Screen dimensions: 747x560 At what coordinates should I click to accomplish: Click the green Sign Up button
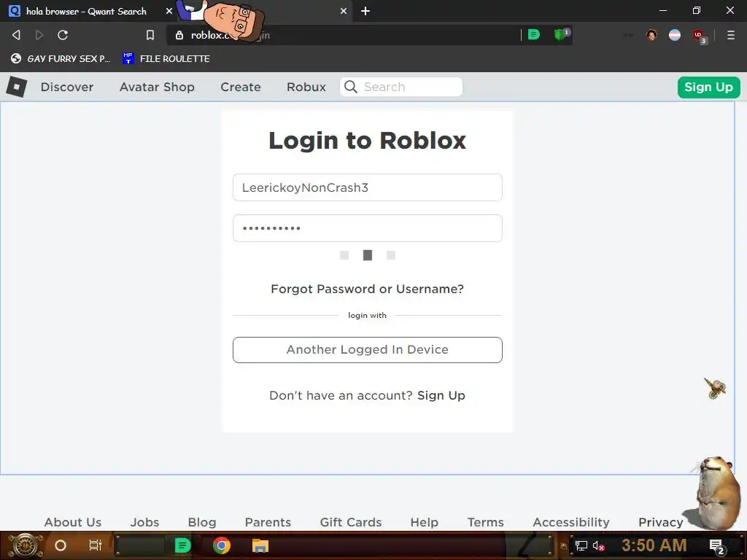708,87
